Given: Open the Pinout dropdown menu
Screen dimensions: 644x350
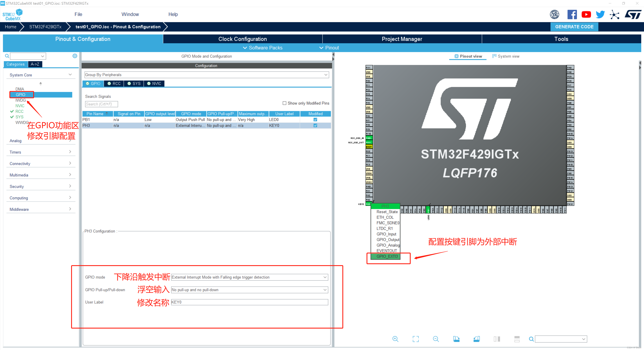Looking at the screenshot, I should coord(329,47).
